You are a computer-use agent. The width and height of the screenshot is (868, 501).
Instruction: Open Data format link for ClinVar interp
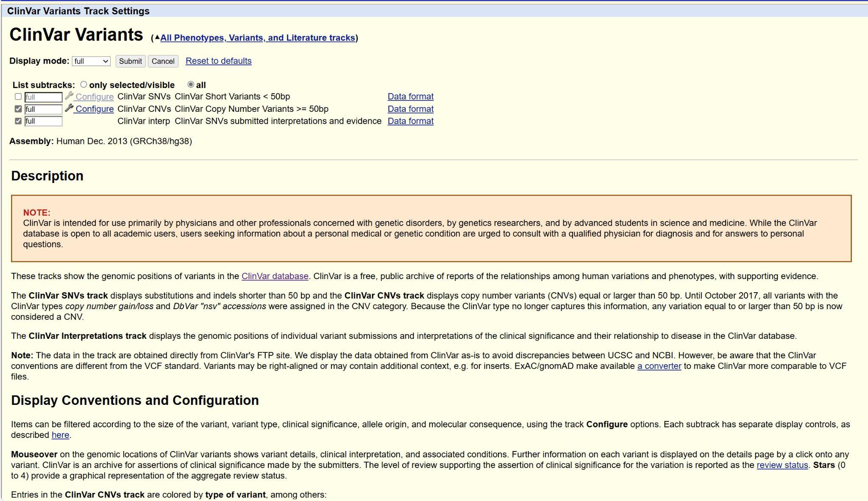point(411,121)
